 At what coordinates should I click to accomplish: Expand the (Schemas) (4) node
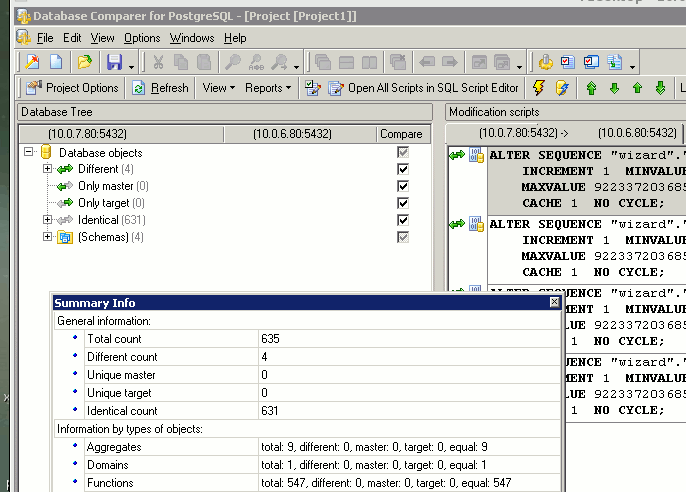pos(47,237)
